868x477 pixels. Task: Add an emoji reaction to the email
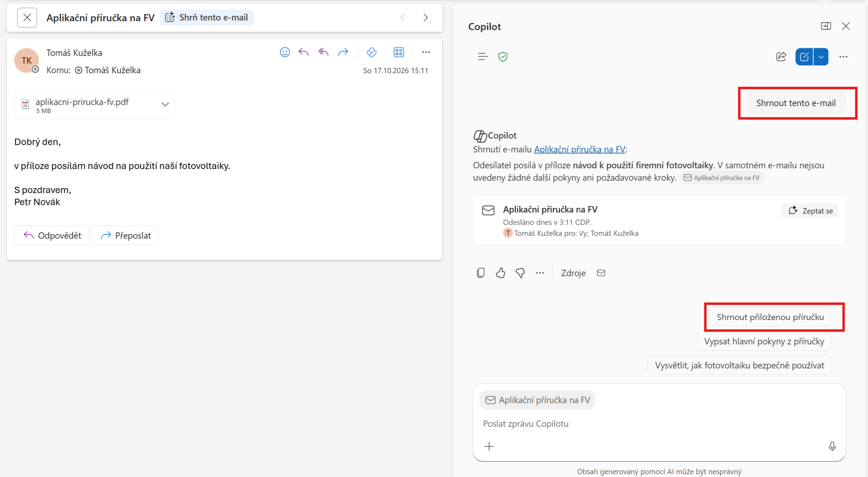[285, 52]
